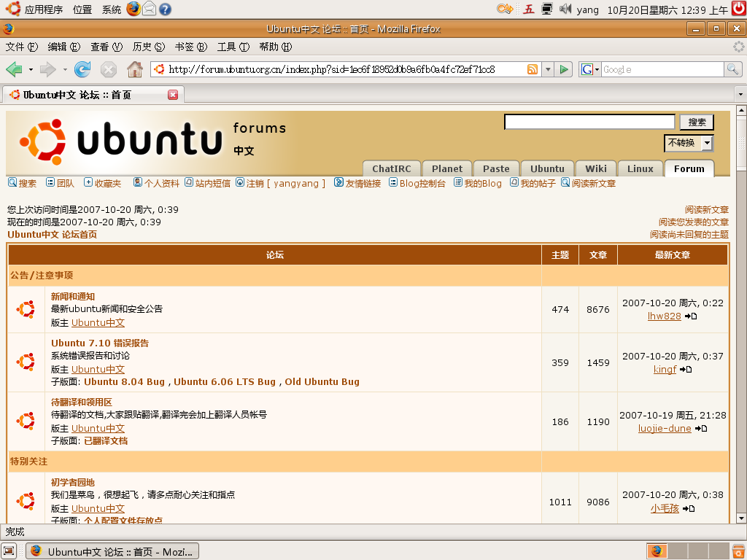Open the 阅读尚未回复的主题 link
The image size is (747, 560).
(689, 234)
